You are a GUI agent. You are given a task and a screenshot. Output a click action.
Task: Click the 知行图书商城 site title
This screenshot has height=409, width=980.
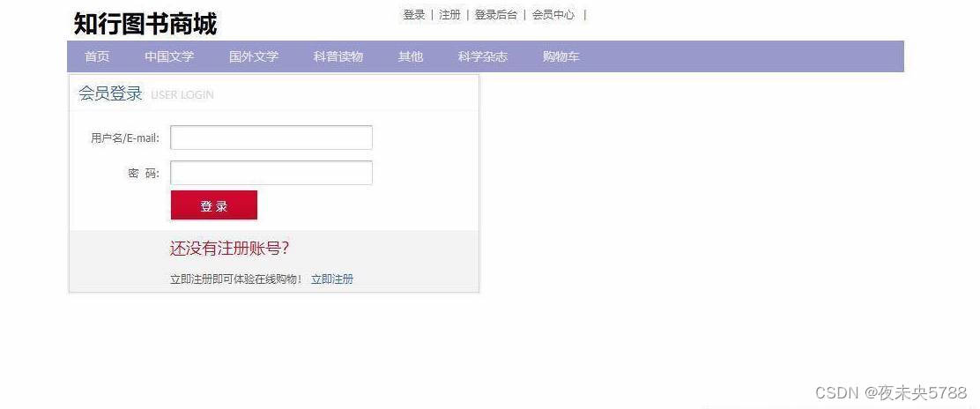[x=145, y=25]
